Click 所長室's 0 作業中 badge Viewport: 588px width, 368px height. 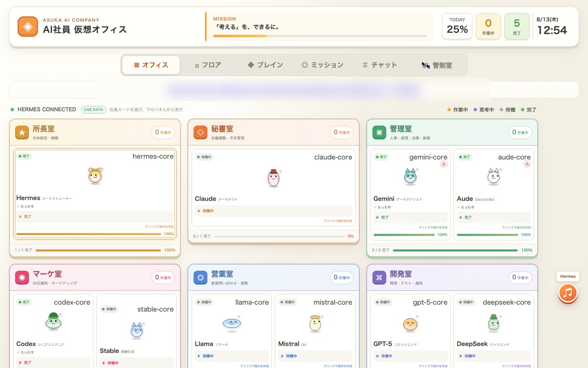point(163,132)
